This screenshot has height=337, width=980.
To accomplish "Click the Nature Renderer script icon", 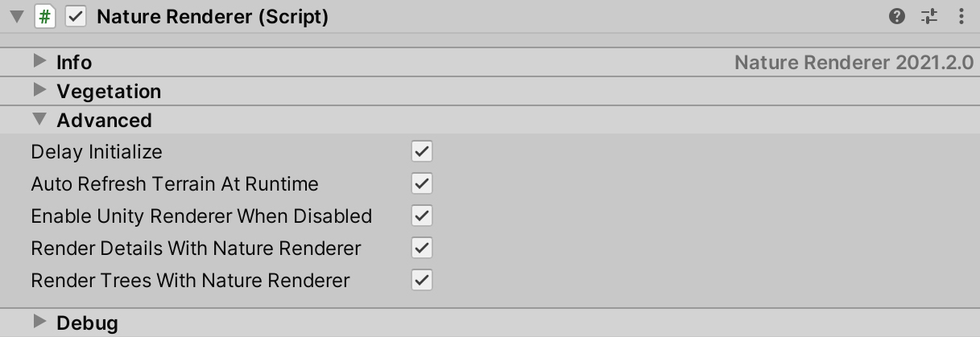I will (x=45, y=16).
